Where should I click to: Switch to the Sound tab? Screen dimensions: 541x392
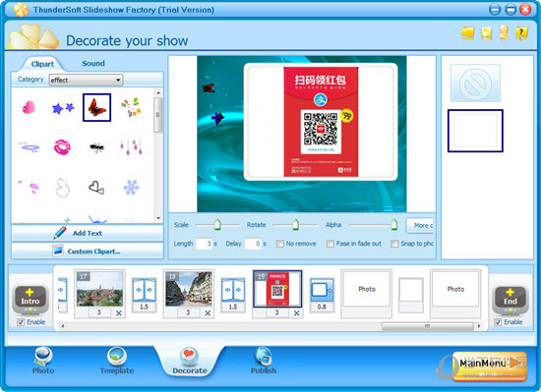(x=93, y=64)
